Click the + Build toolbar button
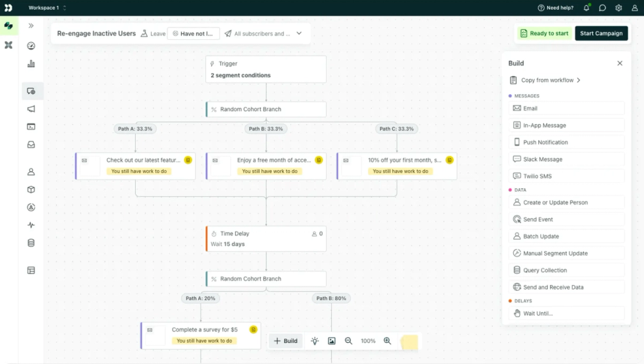The height and width of the screenshot is (364, 644). pyautogui.click(x=285, y=341)
